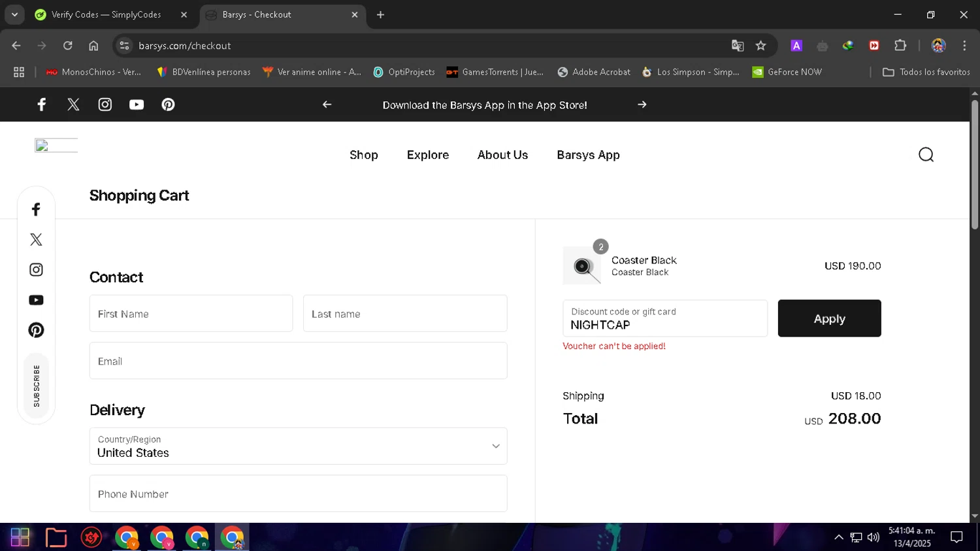Open the bookmarks apps grid icon

(19, 72)
